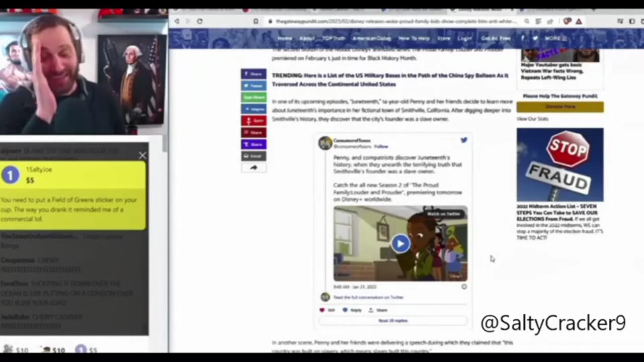Click the Brave rewards triangle icon
The height and width of the screenshot is (362, 644).
point(579,21)
